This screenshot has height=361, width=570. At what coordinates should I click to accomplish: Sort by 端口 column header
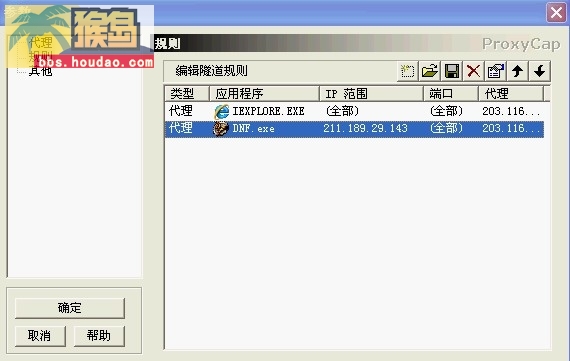451,94
